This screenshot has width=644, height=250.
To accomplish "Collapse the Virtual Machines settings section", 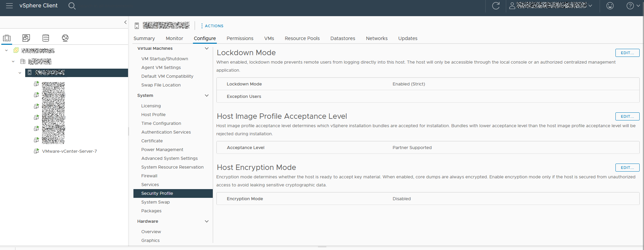I will pyautogui.click(x=206, y=48).
